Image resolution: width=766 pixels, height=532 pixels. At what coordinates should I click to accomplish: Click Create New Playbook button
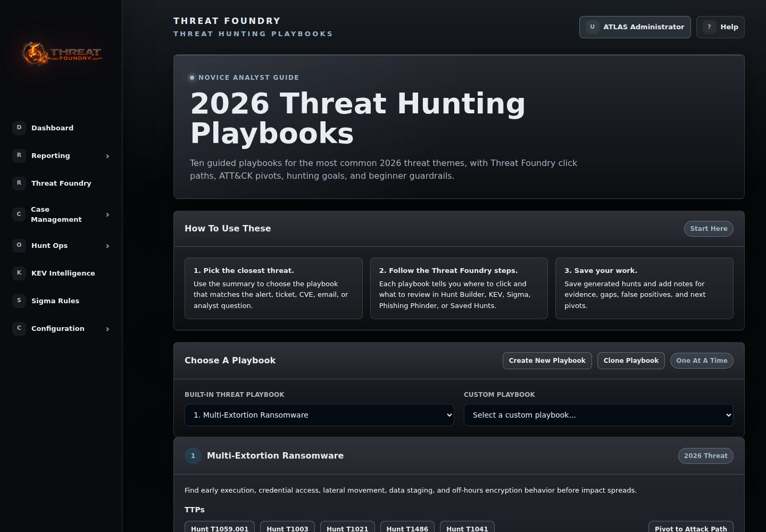click(x=547, y=361)
